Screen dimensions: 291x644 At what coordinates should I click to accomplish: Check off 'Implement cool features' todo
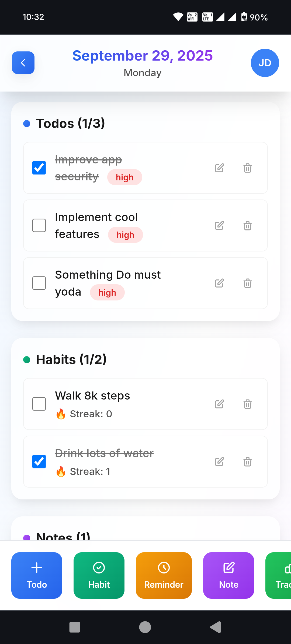pyautogui.click(x=39, y=225)
